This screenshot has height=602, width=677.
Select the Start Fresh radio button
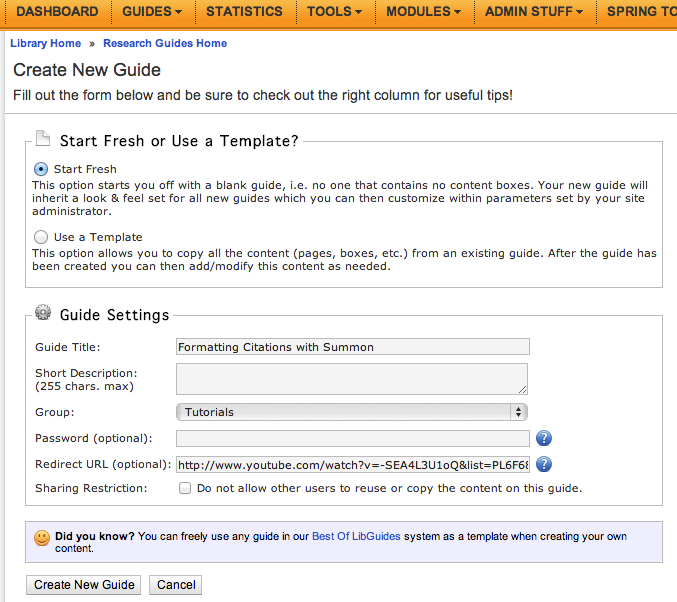(41, 169)
